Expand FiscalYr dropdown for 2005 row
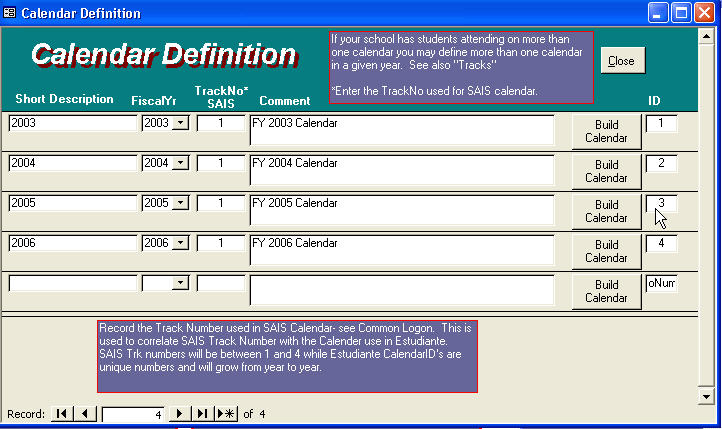 tap(180, 203)
